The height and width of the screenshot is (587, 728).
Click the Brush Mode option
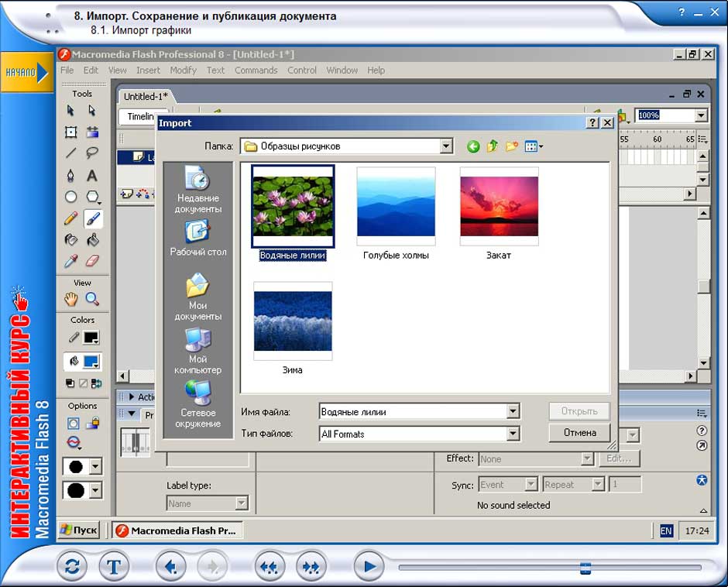[74, 443]
